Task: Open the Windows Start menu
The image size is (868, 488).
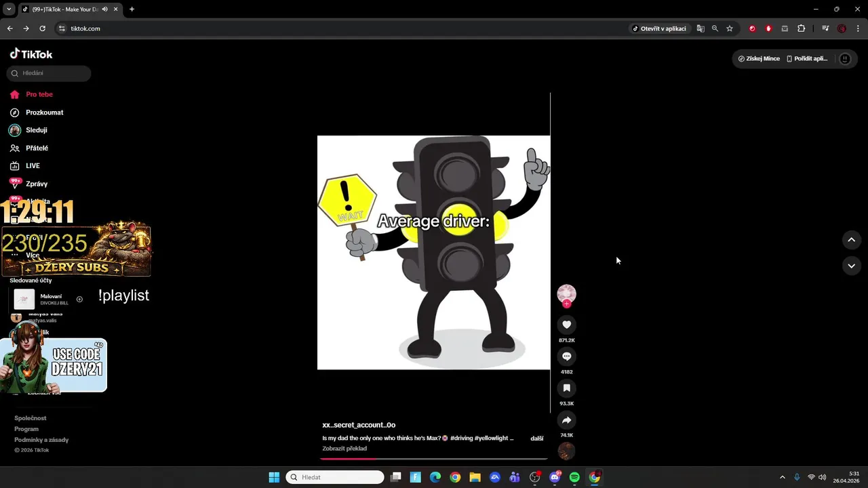Action: click(x=274, y=477)
